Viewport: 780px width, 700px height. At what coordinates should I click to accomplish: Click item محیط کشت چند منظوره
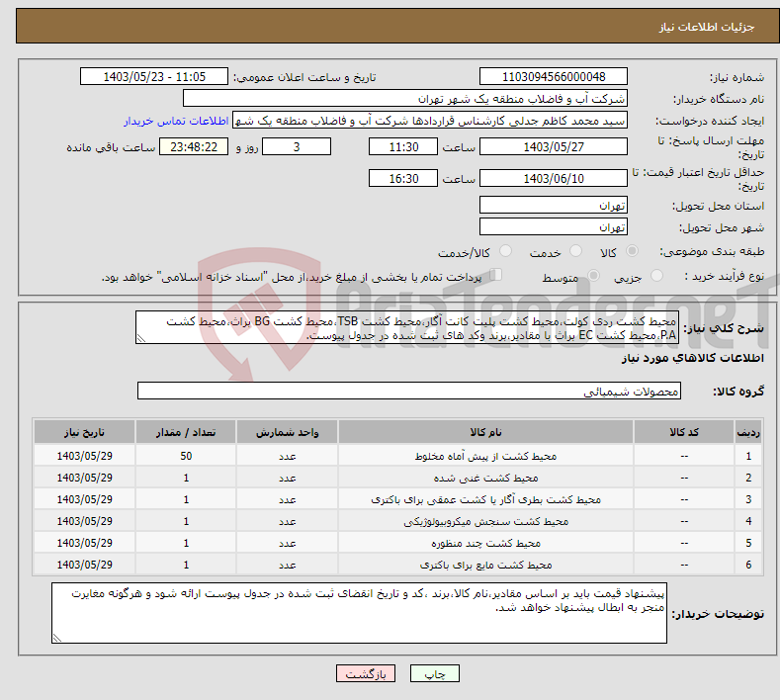click(x=485, y=543)
